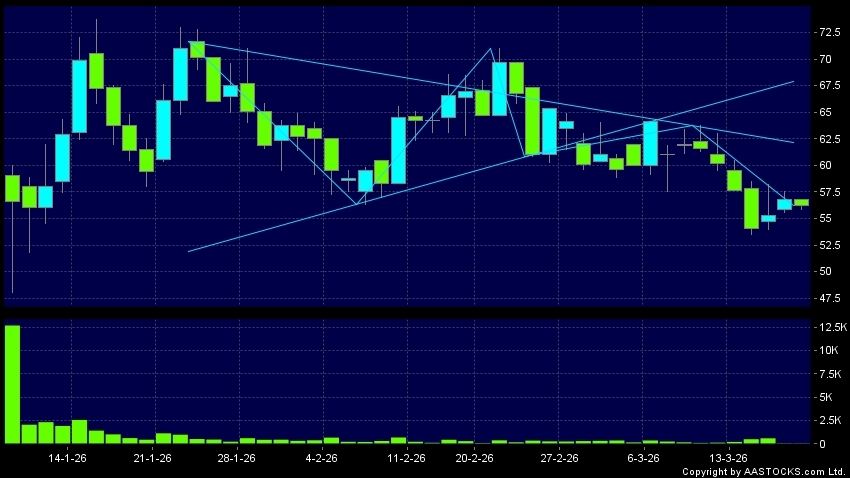Select the 6-3-26 date marker
Viewport: 850px width, 478px height.
643,458
